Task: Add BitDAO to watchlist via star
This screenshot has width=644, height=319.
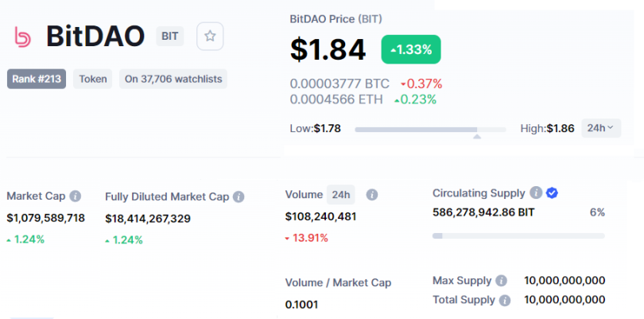Action: (x=210, y=36)
